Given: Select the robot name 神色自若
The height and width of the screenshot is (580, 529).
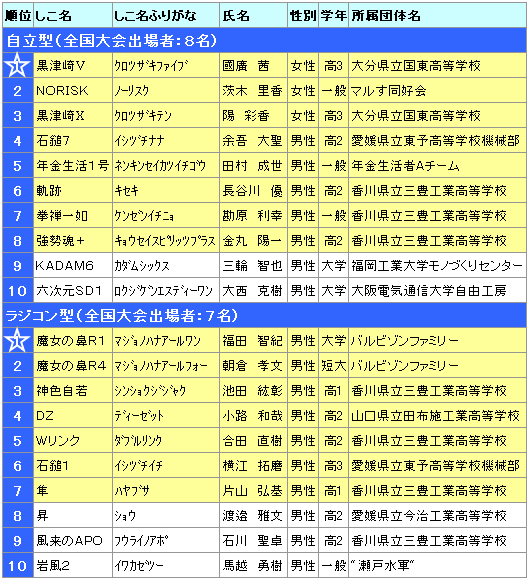Looking at the screenshot, I should [62, 391].
